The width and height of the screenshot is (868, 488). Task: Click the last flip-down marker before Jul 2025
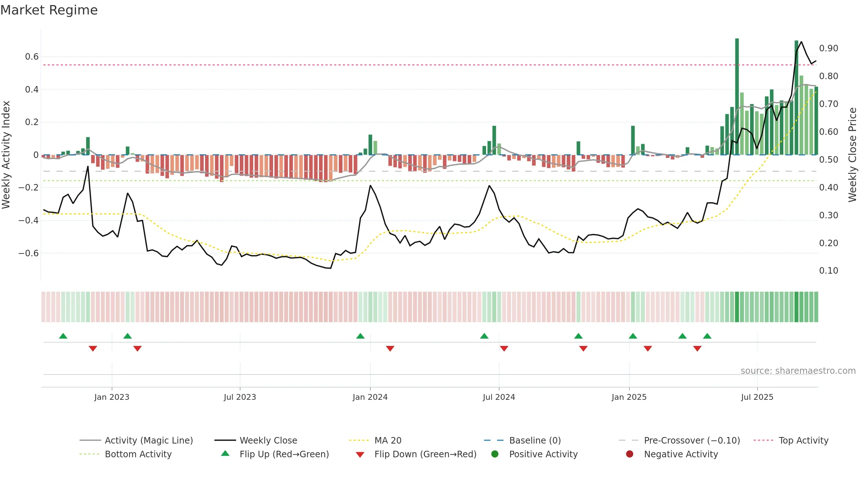(x=697, y=348)
